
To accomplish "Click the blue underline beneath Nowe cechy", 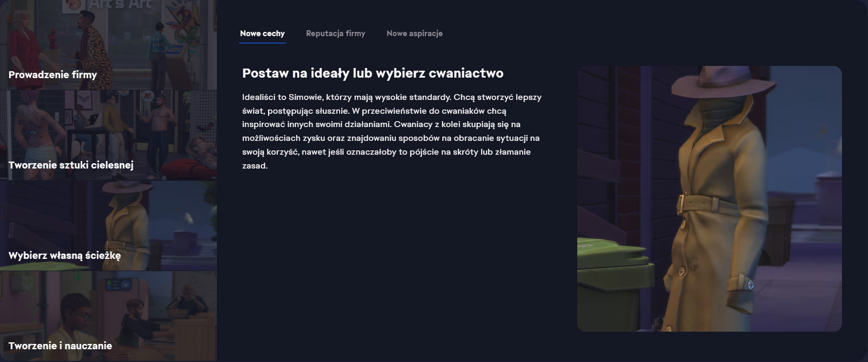I will click(262, 43).
